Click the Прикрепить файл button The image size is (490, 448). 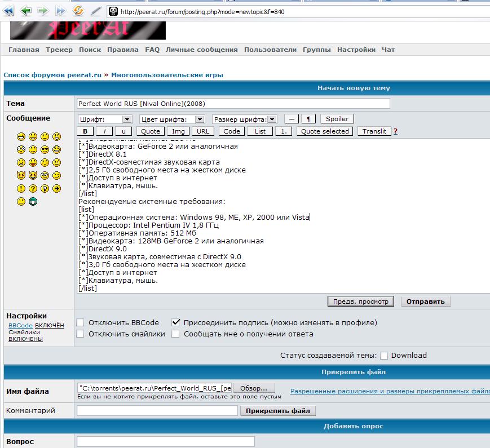[x=278, y=411]
